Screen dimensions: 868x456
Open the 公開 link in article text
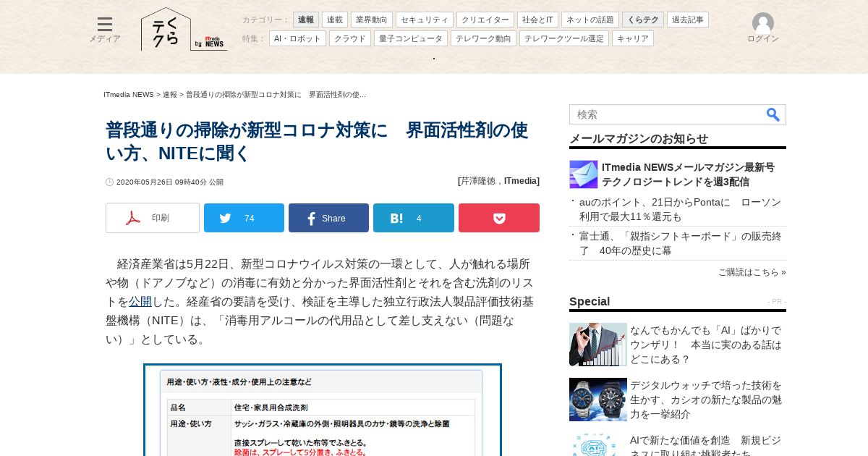click(140, 301)
